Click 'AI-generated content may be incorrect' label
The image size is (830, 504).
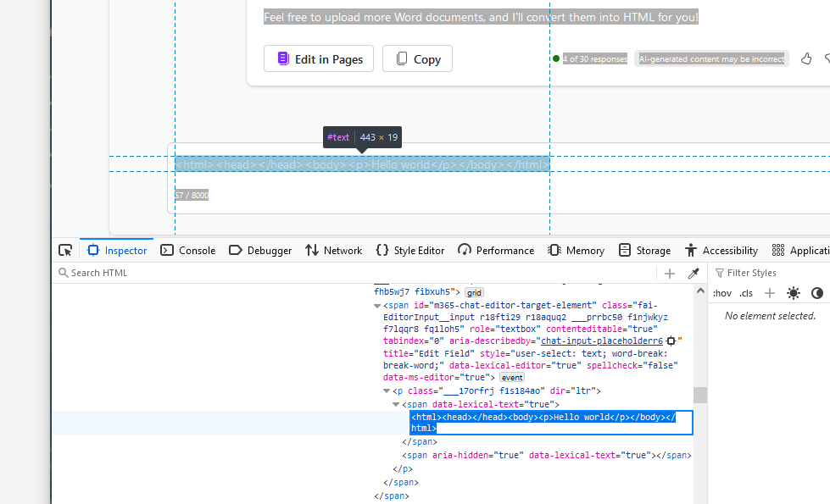click(711, 58)
